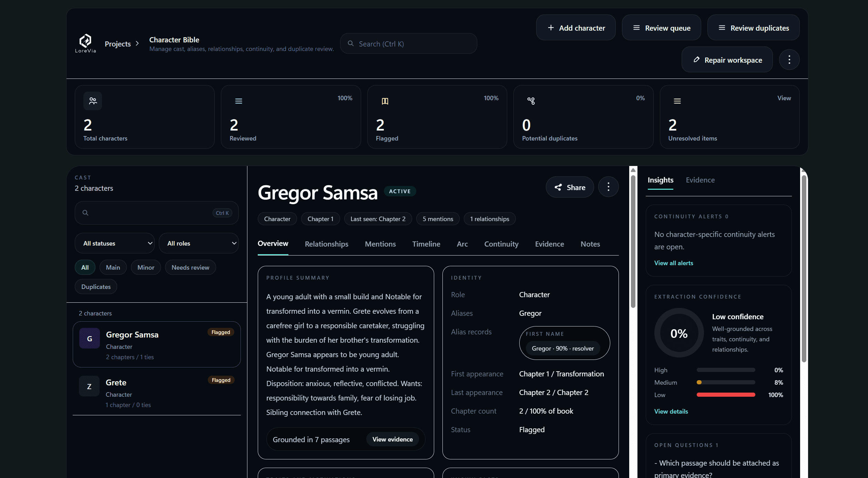Click the people icon on Total characters card
This screenshot has height=478, width=868.
click(x=93, y=101)
